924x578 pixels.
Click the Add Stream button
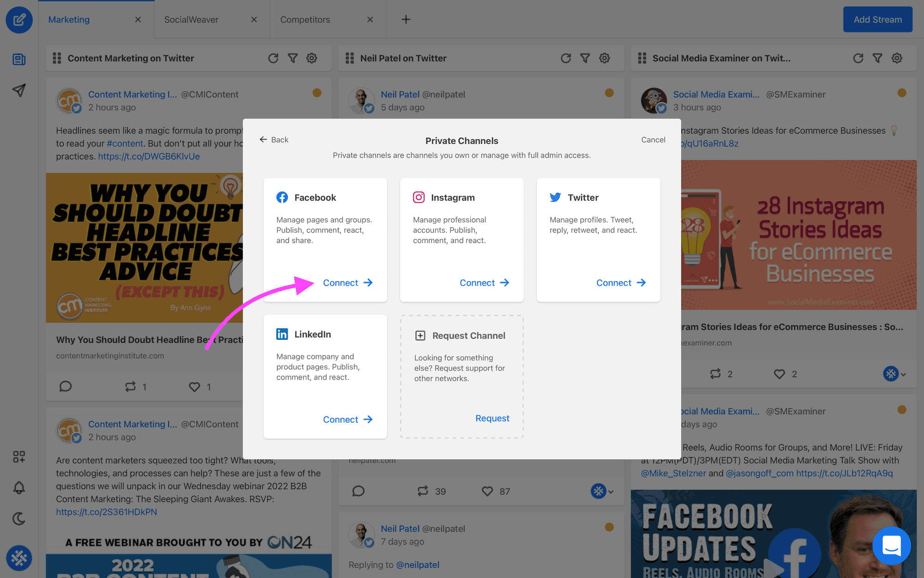click(877, 19)
